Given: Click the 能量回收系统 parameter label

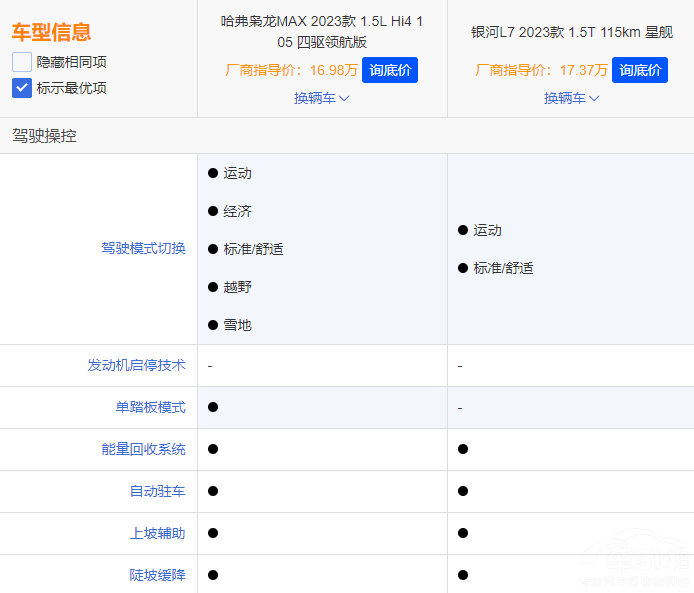Looking at the screenshot, I should [x=143, y=450].
